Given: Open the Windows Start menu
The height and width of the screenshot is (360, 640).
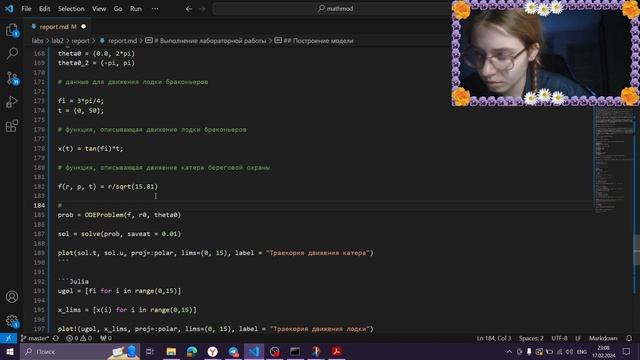Looking at the screenshot, I should click(x=9, y=351).
